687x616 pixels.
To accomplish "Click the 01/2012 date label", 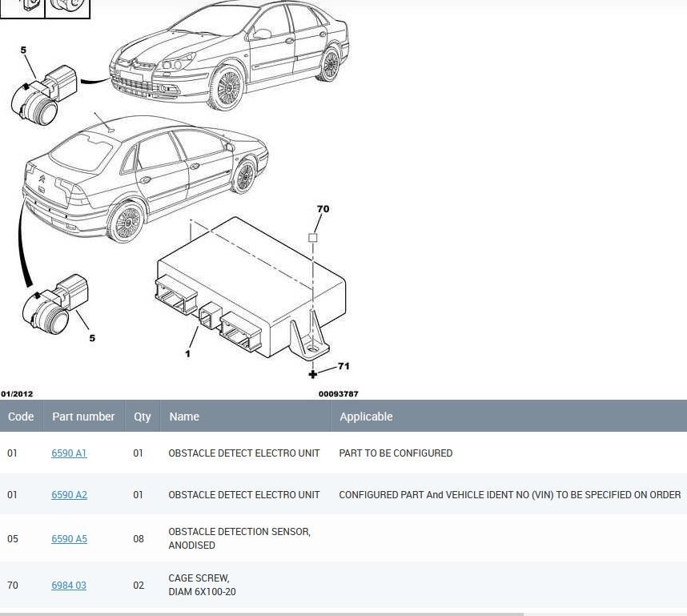I will (x=17, y=394).
